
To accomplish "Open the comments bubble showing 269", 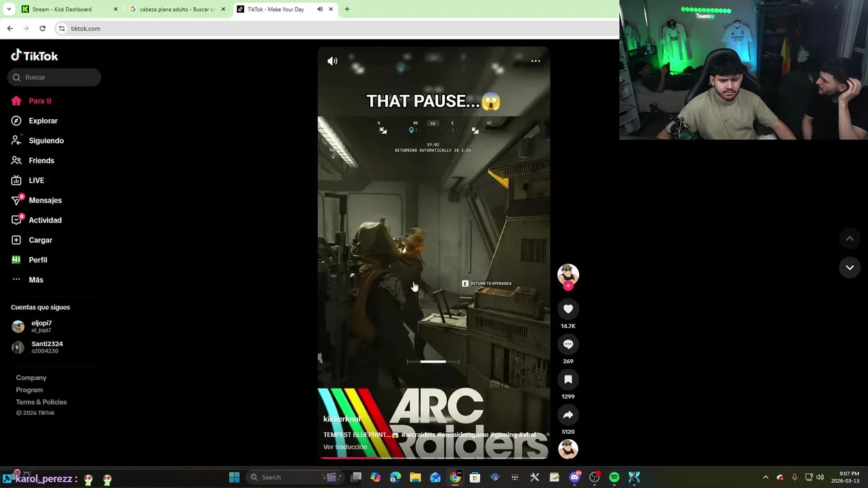I will [568, 344].
